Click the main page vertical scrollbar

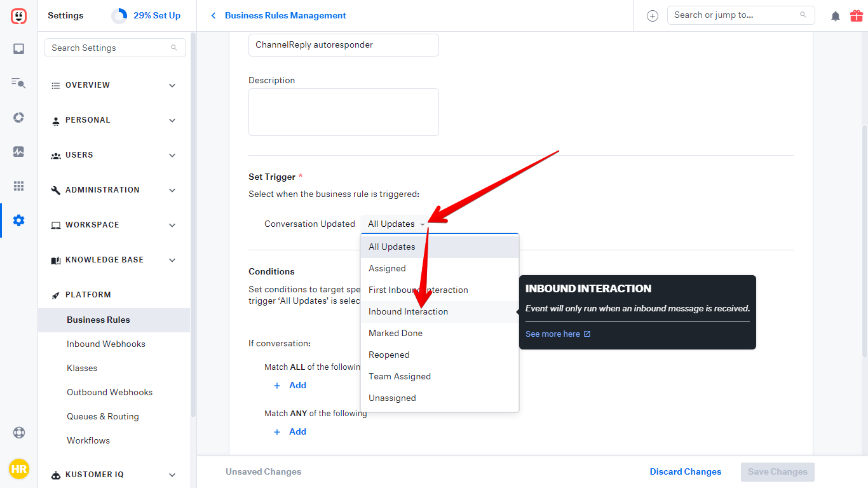coord(864,241)
